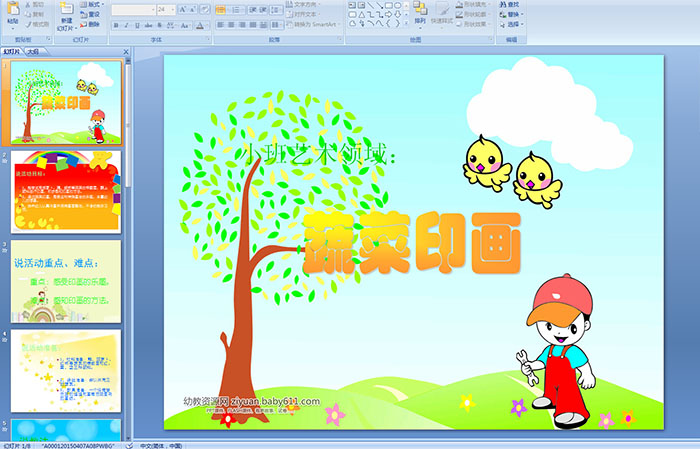Select slide 3 thumbnail 说活动重点、难点
Image resolution: width=700 pixels, height=449 pixels.
click(x=66, y=281)
